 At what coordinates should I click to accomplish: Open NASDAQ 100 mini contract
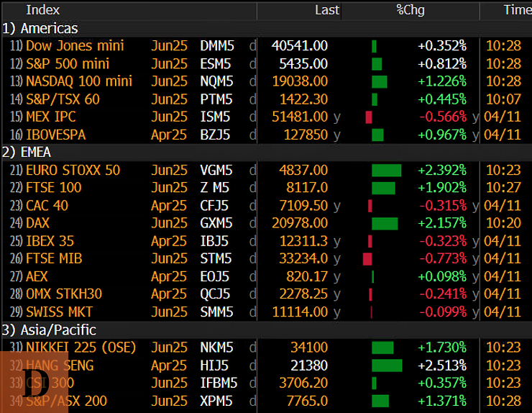[x=266, y=81]
